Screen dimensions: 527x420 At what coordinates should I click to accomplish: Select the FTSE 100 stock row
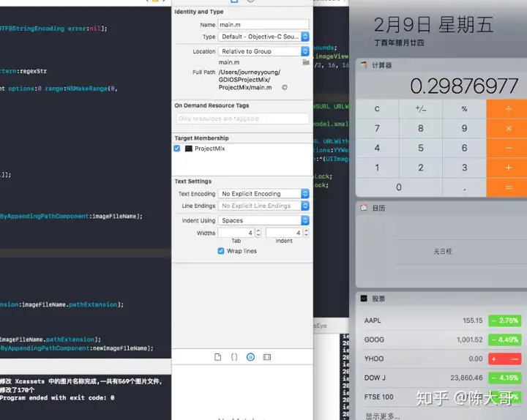(442, 397)
